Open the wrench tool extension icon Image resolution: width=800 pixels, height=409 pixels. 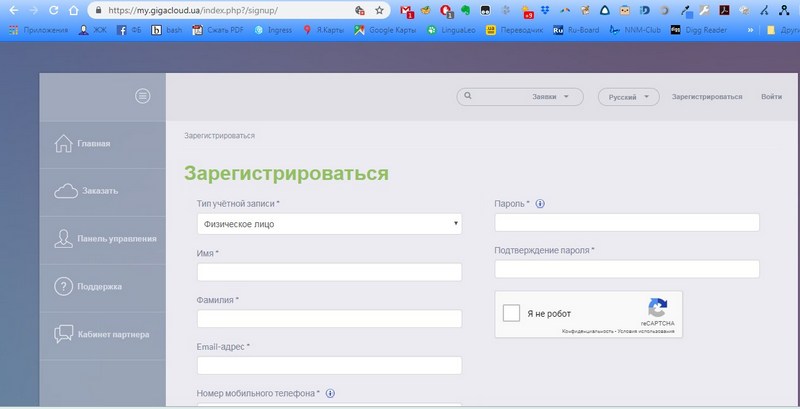pyautogui.click(x=705, y=10)
